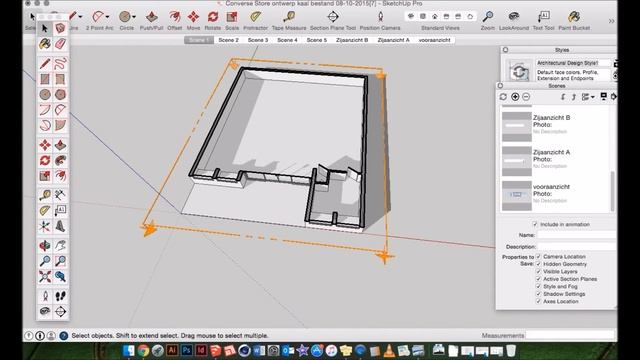Activate the Dimension tool in left palette

click(x=60, y=195)
